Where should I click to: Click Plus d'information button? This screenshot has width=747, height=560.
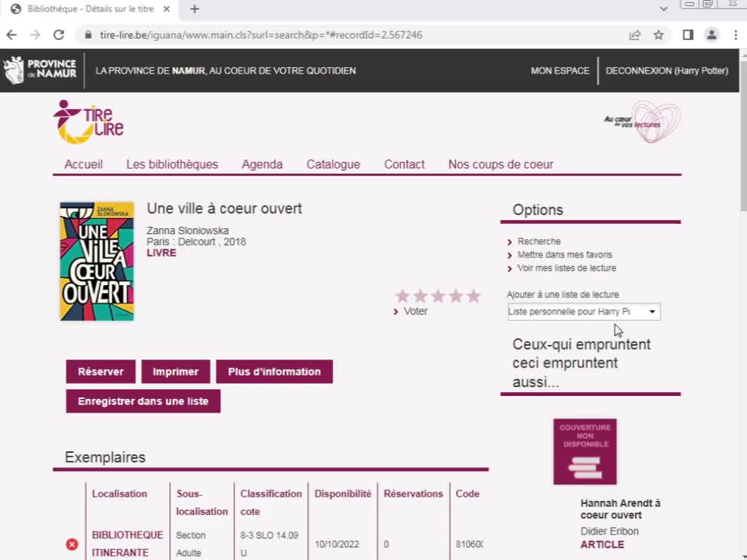[274, 371]
